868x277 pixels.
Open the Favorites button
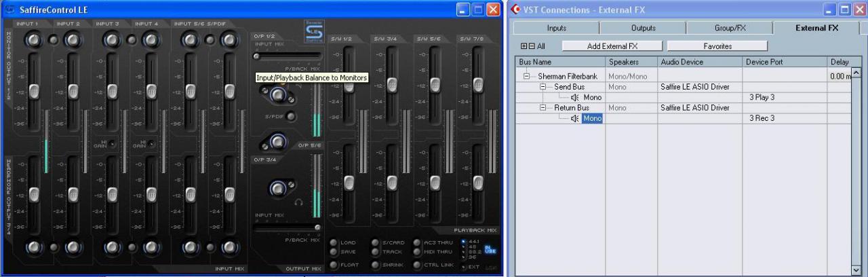tap(717, 46)
